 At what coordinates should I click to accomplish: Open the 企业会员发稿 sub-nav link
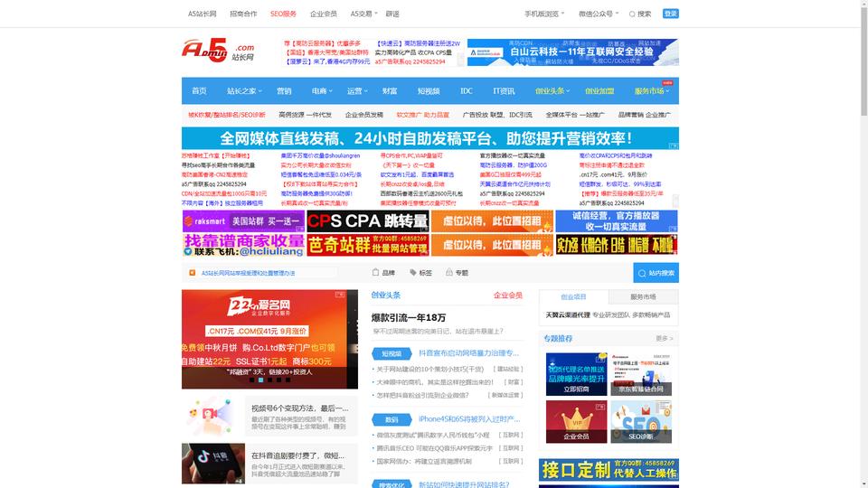coord(364,115)
